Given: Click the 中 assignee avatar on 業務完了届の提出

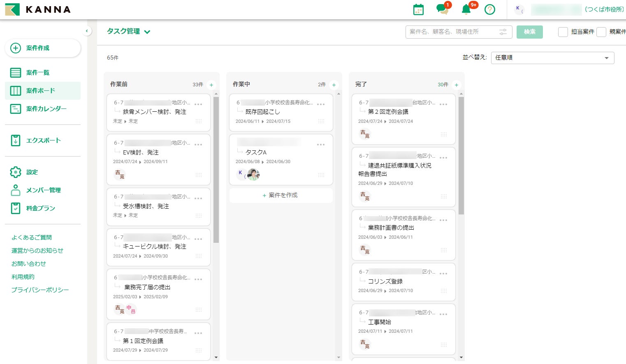Looking at the screenshot, I should [x=131, y=309].
